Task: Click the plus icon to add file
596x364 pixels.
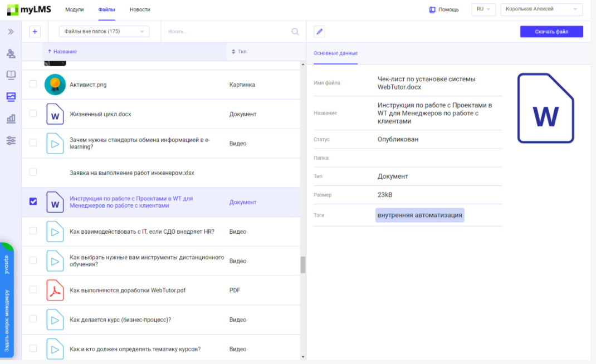Action: click(x=35, y=32)
